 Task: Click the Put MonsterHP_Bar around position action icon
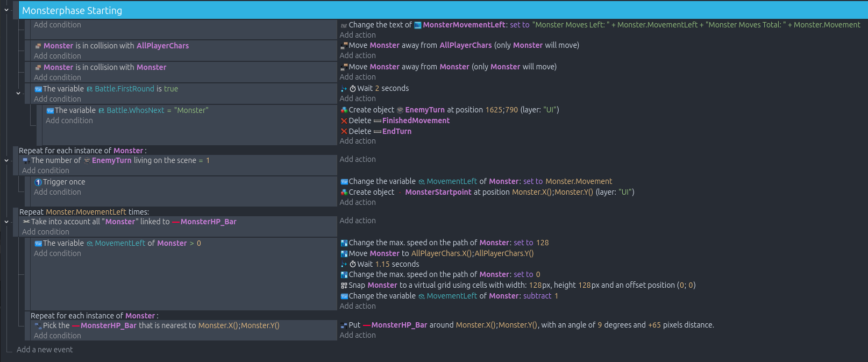click(344, 325)
